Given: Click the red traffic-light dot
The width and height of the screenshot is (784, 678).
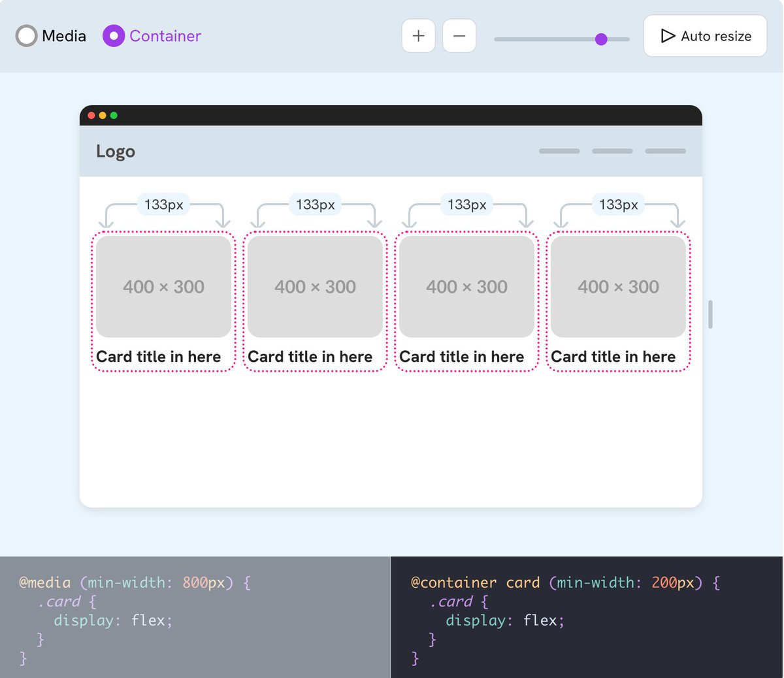Looking at the screenshot, I should point(91,116).
